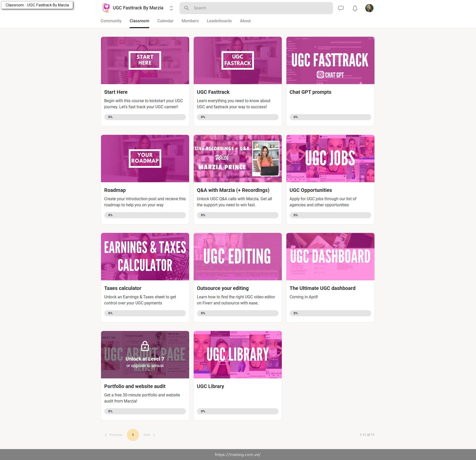The width and height of the screenshot is (476, 460).
Task: Open the chat messages icon
Action: click(341, 8)
